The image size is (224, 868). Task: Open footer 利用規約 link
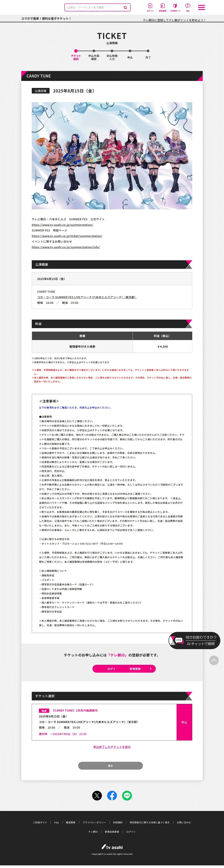click(118, 822)
